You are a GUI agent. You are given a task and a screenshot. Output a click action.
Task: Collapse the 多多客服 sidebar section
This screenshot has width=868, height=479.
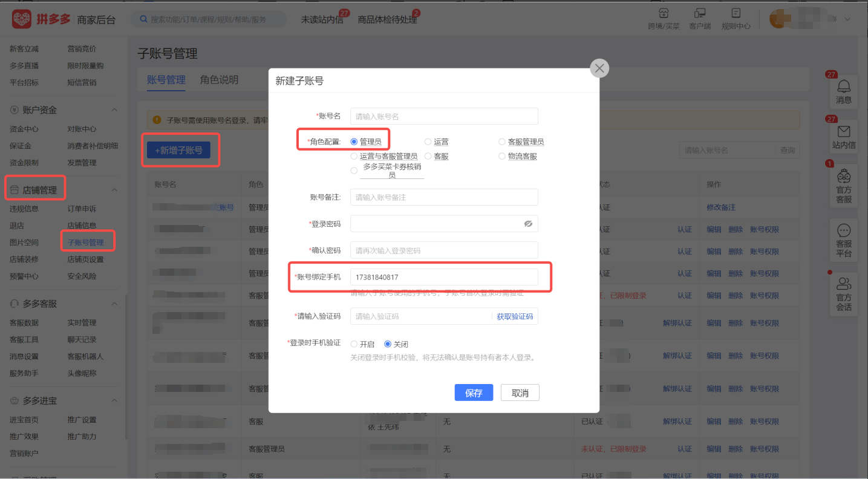(114, 304)
